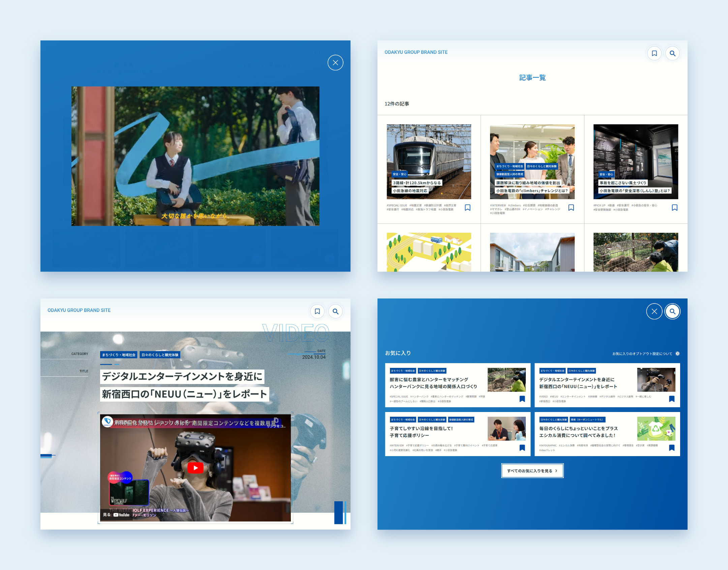Open bookmarks icon on video page header
Screen dimensions: 728x570
[x=317, y=311]
